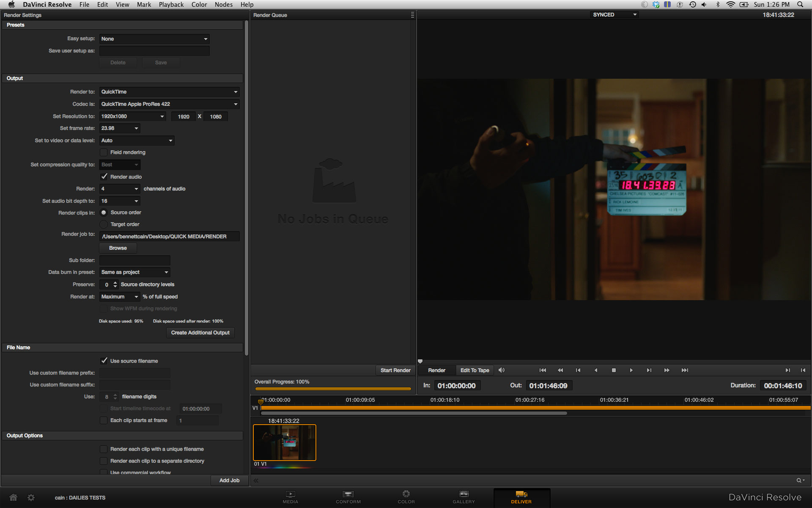Open Codec ProRes 422 dropdown
Screen dimensions: 812x508
(x=170, y=104)
